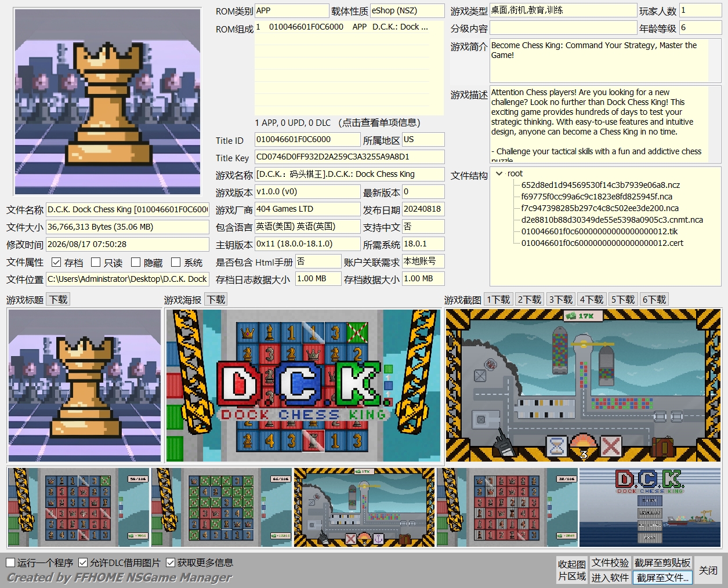Viewport: 728px width, 588px height.
Task: Click the 主钥版本 0x11 field
Action: point(307,244)
